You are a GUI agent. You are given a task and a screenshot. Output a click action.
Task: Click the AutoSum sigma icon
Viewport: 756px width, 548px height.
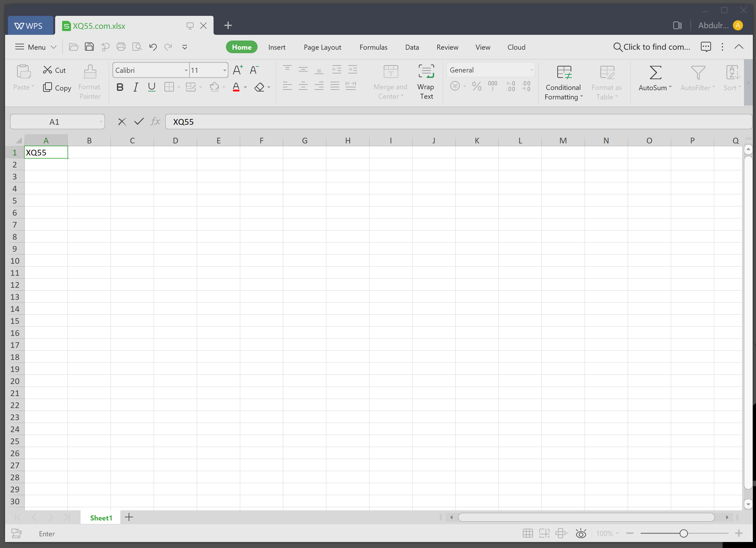655,72
